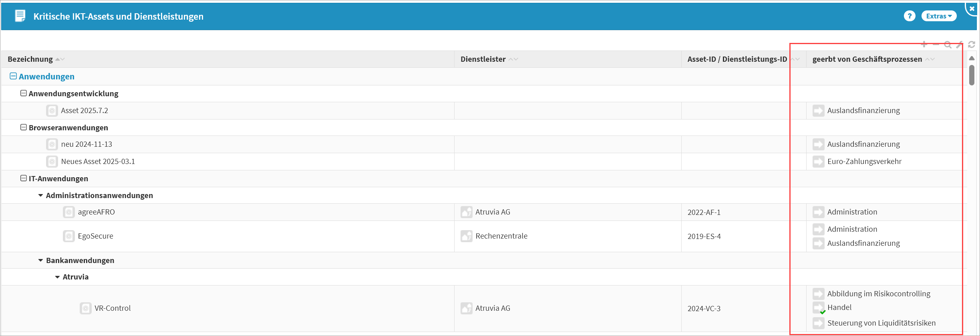This screenshot has width=980, height=336.
Task: Click the checked arrow icon beside Handel
Action: coord(819,308)
